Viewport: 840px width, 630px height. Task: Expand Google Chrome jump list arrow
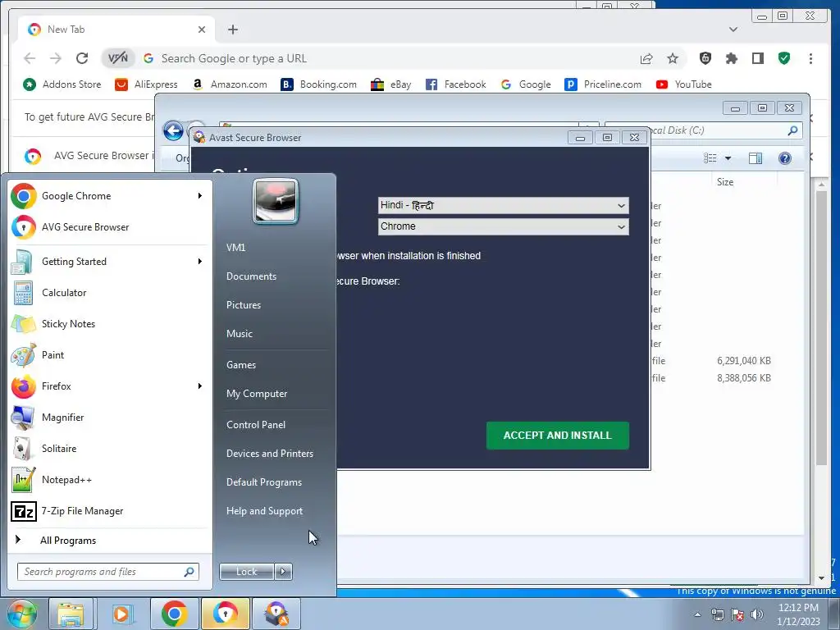pos(200,196)
